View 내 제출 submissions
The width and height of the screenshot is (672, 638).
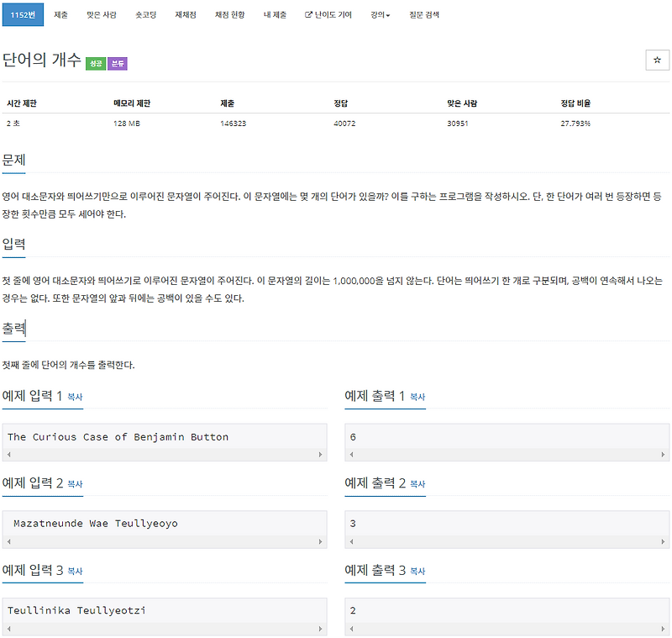(x=276, y=14)
